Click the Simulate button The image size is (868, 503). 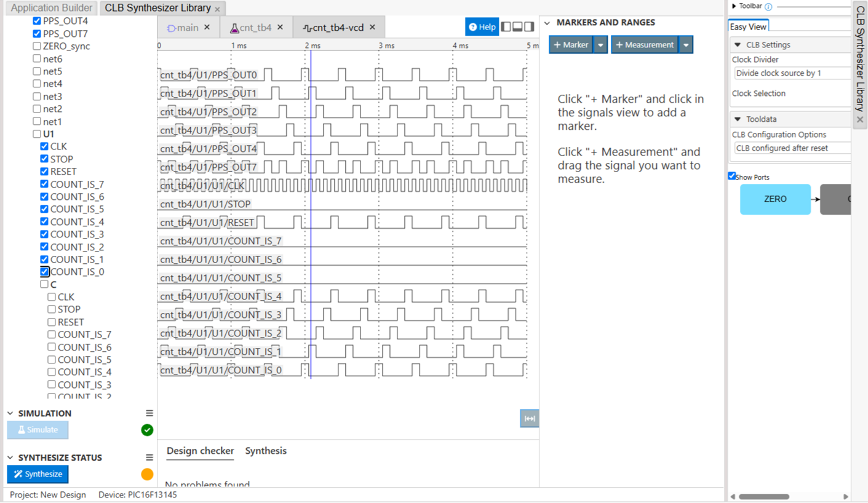(x=38, y=430)
